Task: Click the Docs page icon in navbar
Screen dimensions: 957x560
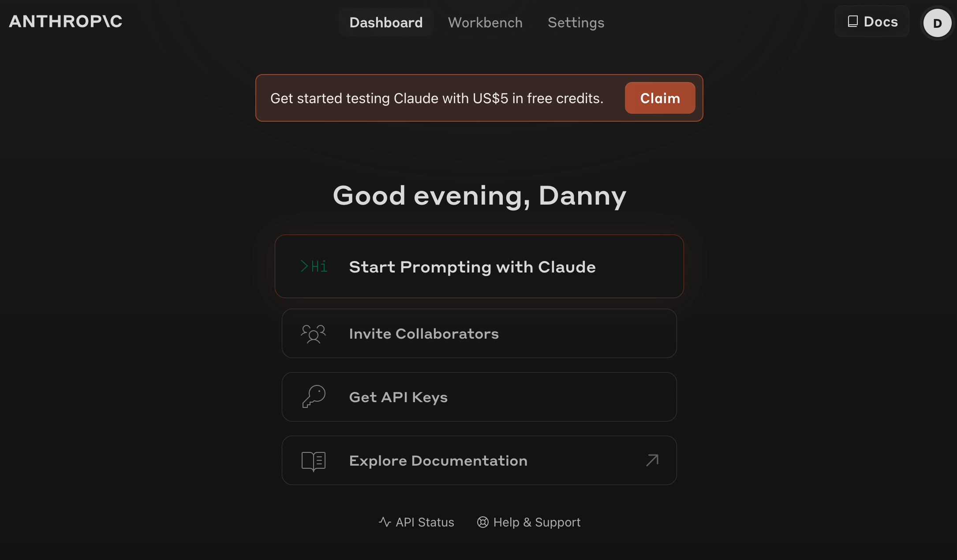Action: [x=852, y=21]
